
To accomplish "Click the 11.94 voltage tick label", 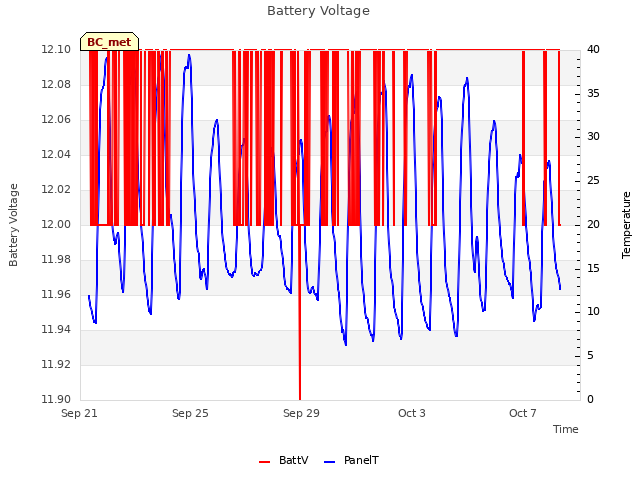I will pos(56,329).
